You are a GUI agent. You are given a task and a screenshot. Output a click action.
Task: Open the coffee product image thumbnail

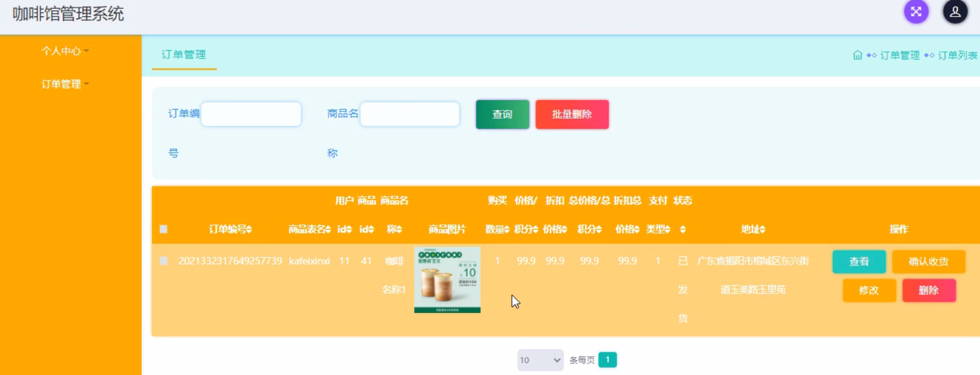point(447,280)
